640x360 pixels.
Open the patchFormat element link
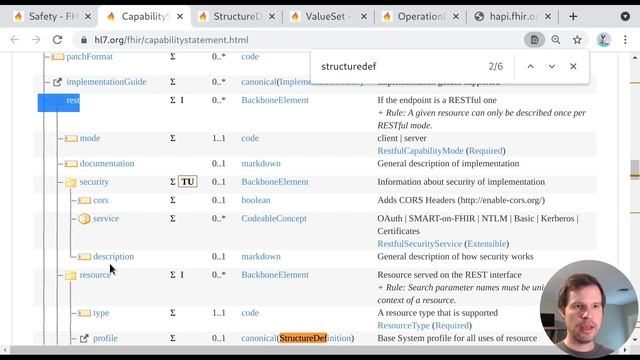point(89,57)
